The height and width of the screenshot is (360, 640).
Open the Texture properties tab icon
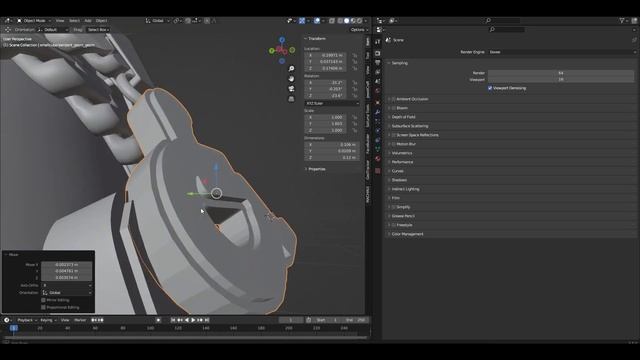point(378,171)
